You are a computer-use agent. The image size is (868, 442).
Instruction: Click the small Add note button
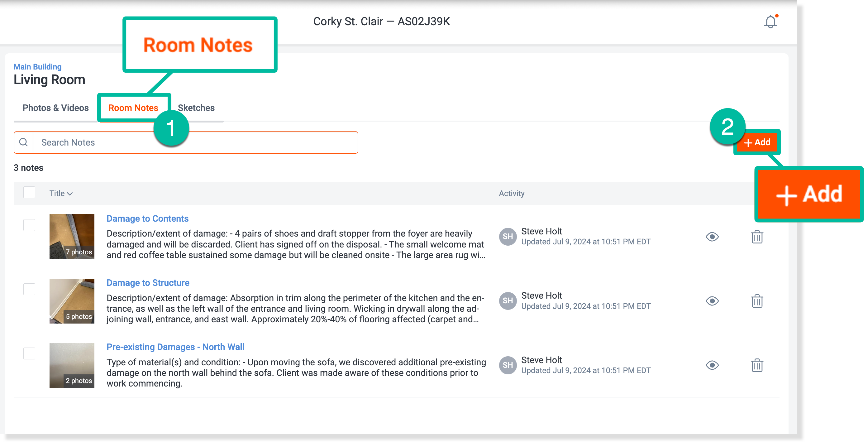click(756, 142)
